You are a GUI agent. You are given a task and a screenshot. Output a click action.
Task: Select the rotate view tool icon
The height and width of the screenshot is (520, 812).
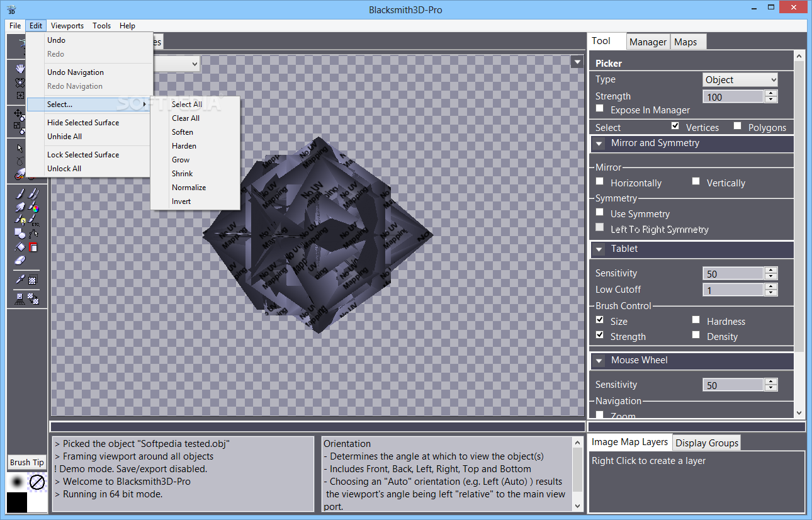(x=20, y=82)
